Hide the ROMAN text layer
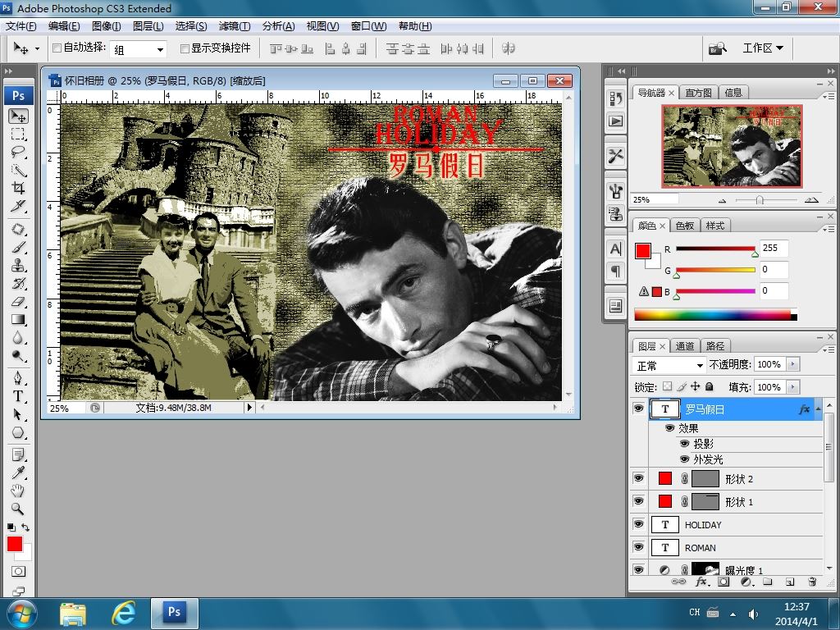This screenshot has height=630, width=840. click(638, 547)
